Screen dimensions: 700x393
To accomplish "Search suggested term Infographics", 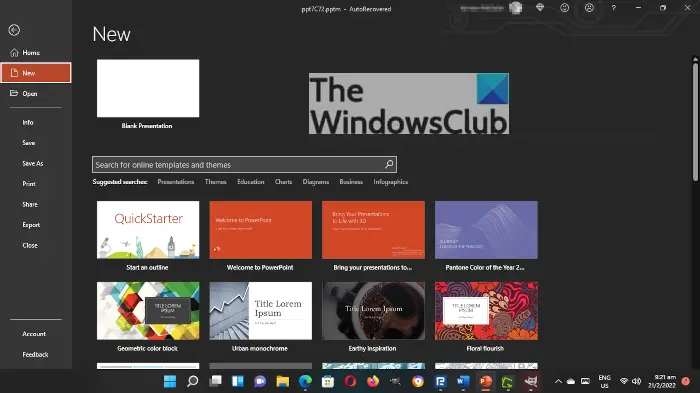I will (391, 182).
